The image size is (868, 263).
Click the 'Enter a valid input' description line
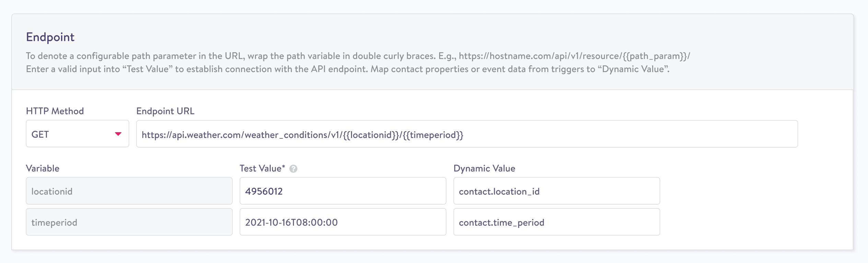pyautogui.click(x=347, y=69)
